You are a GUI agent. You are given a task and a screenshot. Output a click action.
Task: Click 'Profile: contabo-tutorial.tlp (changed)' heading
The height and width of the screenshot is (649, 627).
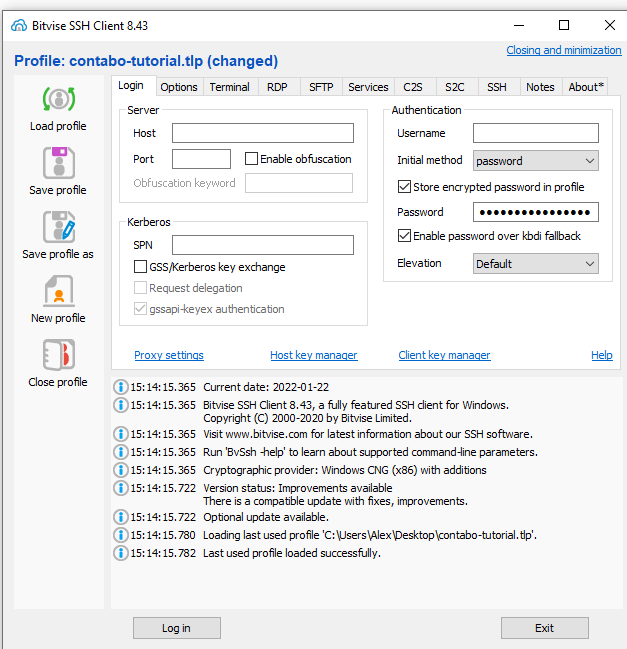click(x=146, y=61)
